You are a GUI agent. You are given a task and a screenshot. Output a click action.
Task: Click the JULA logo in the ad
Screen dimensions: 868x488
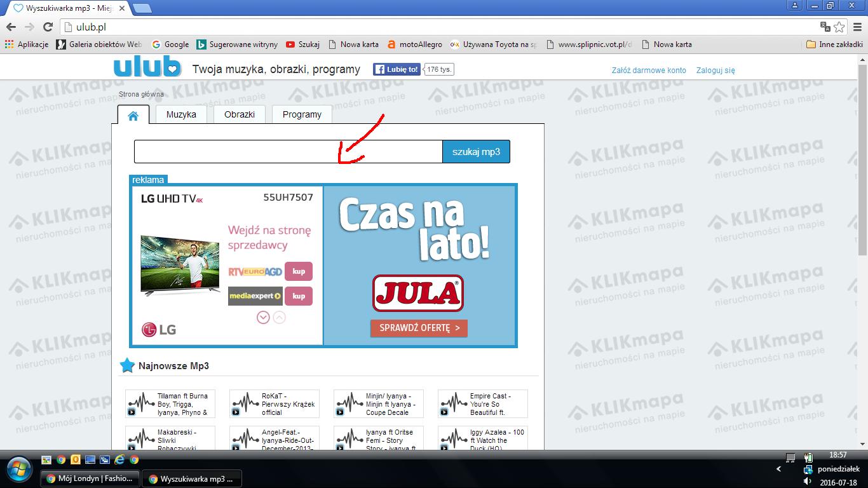418,293
